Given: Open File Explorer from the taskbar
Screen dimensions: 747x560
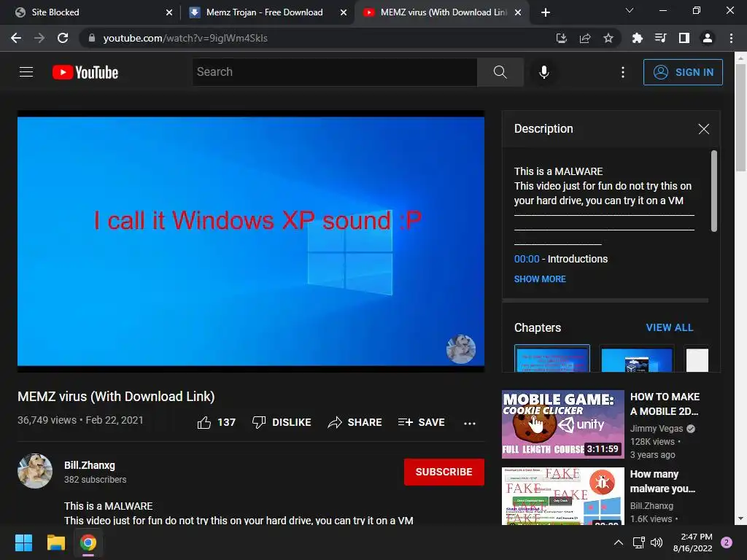Looking at the screenshot, I should tap(55, 542).
